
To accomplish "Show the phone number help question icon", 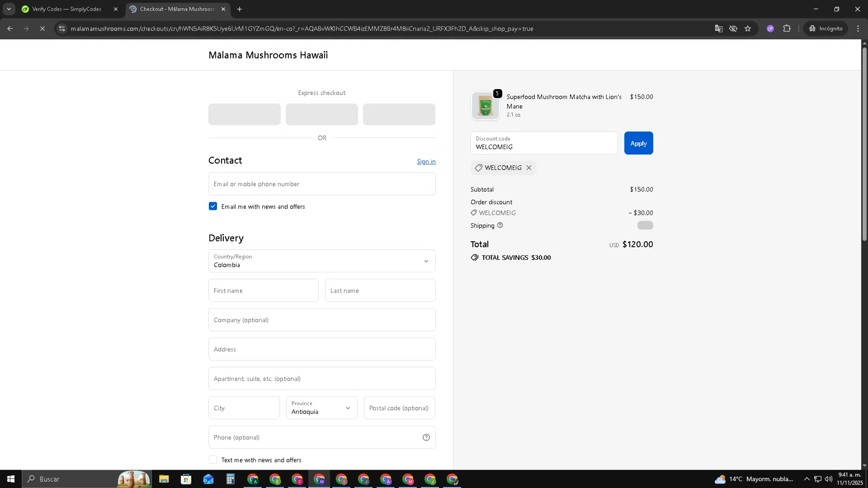I will (426, 437).
